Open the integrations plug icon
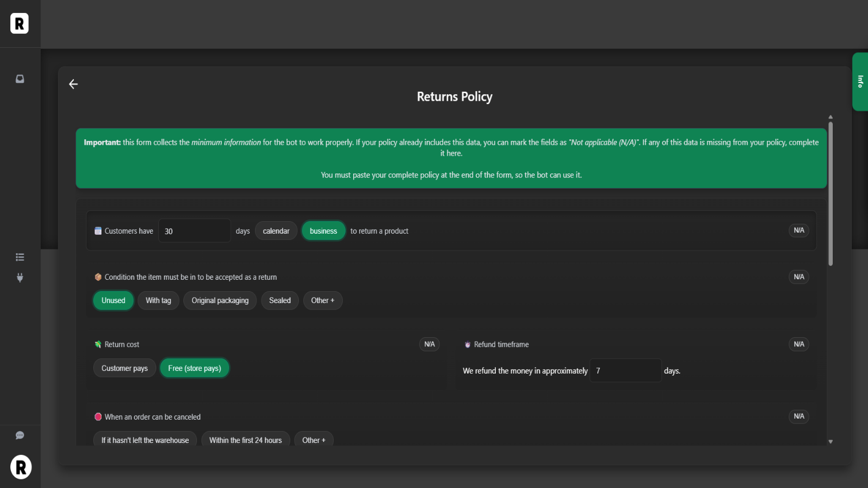The width and height of the screenshot is (868, 488). 20,278
